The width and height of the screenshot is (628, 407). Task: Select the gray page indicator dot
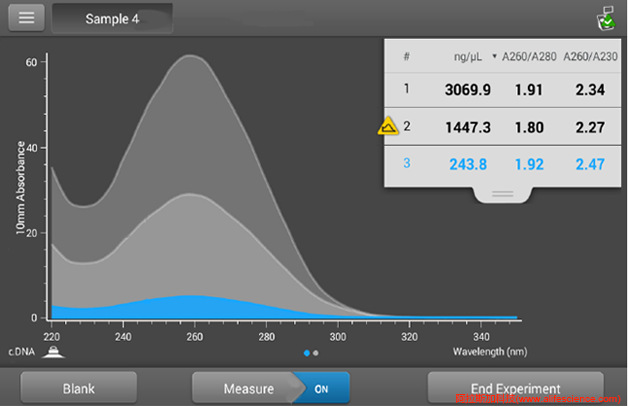point(316,353)
